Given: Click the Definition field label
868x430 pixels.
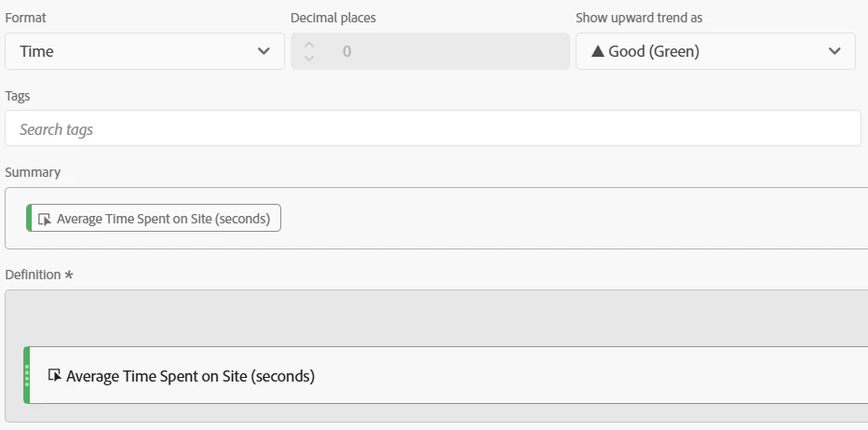Looking at the screenshot, I should pos(34,275).
